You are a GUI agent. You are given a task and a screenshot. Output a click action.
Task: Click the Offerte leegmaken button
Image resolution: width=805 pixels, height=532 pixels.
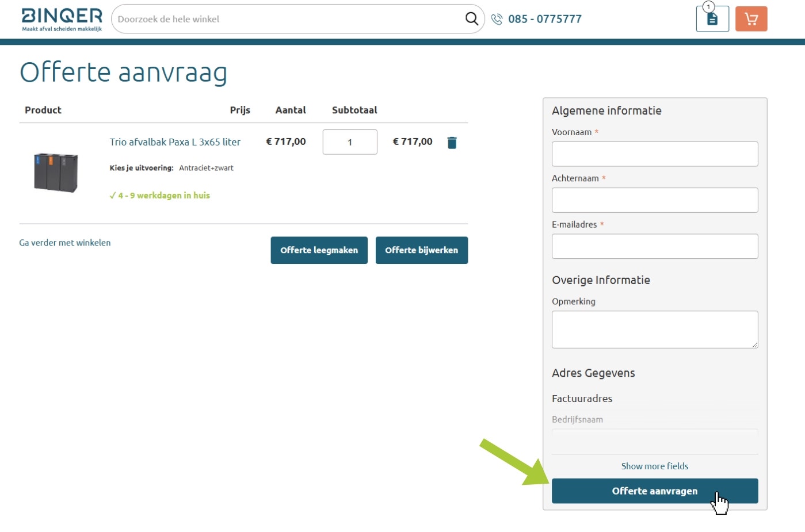click(319, 250)
